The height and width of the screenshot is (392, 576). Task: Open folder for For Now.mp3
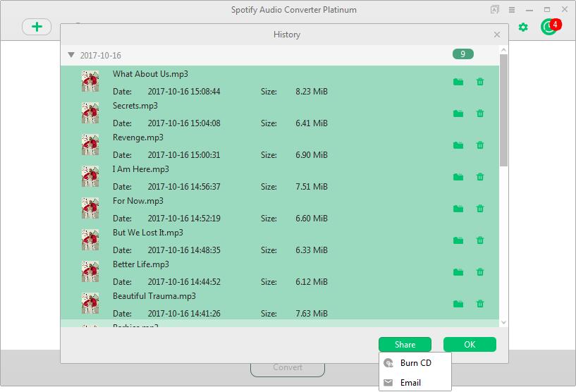pyautogui.click(x=458, y=209)
